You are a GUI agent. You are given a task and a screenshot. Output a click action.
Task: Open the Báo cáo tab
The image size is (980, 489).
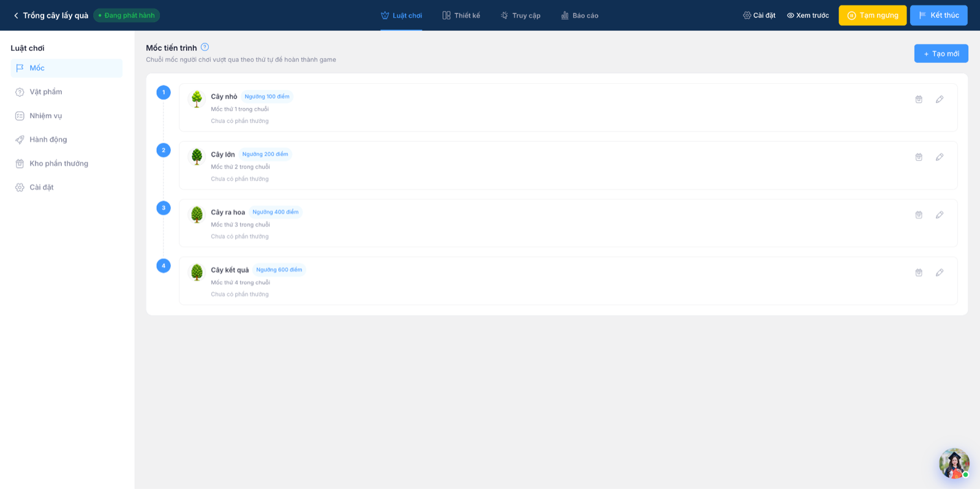pyautogui.click(x=579, y=15)
